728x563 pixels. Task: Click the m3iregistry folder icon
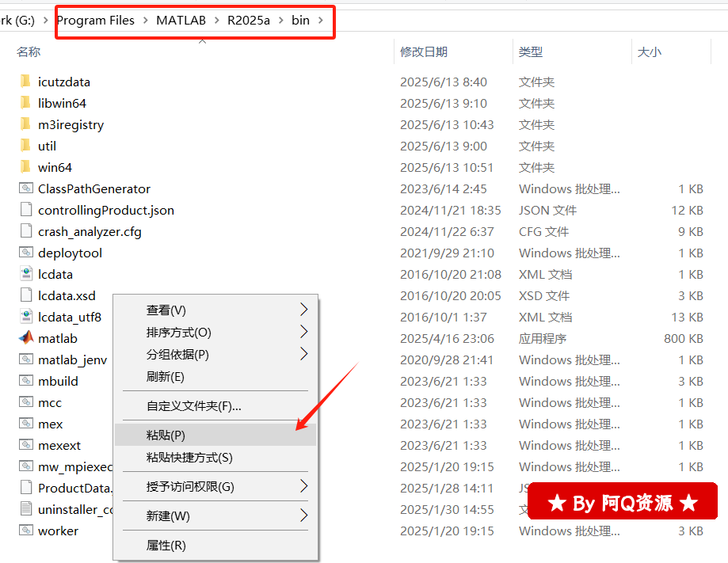point(26,124)
